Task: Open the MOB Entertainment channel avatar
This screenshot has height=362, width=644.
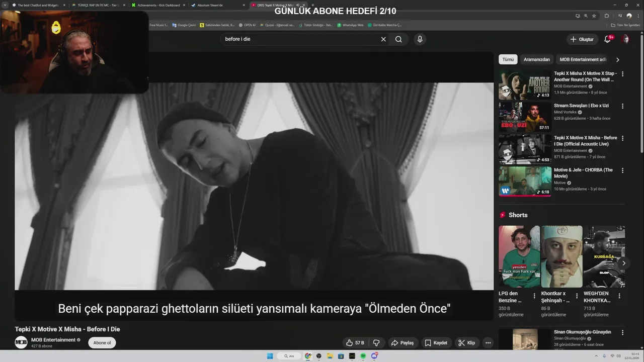Action: 21,343
